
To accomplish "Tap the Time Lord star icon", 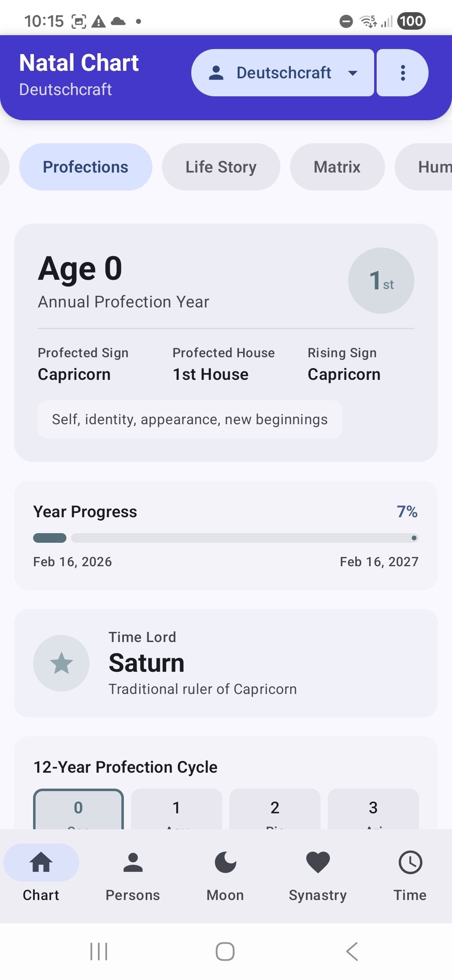I will point(62,663).
